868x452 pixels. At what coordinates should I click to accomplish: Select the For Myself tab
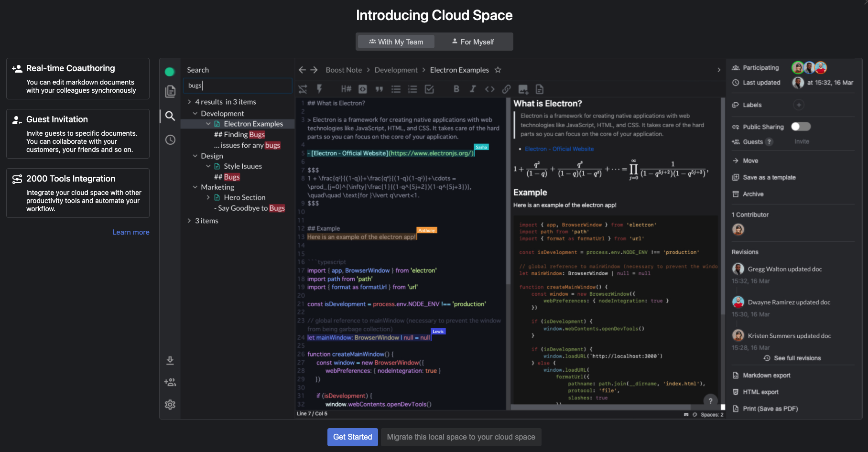pyautogui.click(x=473, y=42)
